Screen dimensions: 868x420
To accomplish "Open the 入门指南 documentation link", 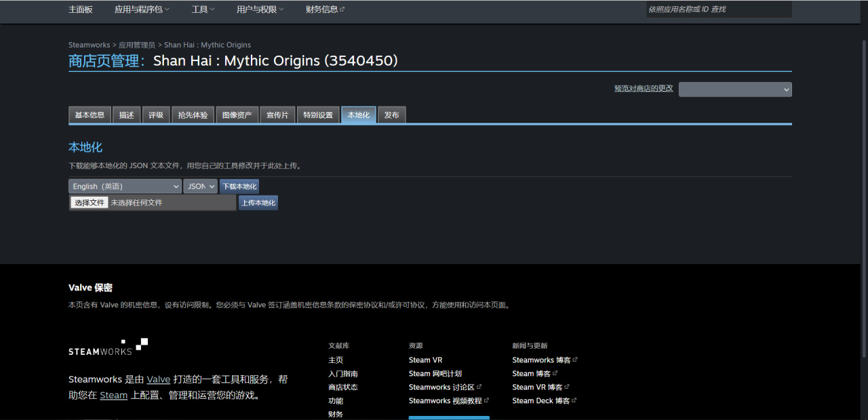I will (343, 373).
